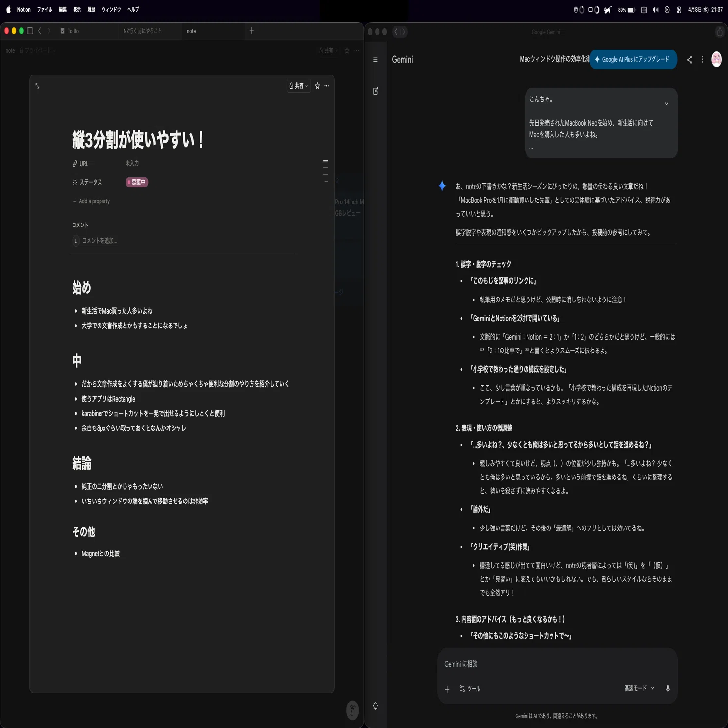Screen dimensions: 728x728
Task: Open the running cat menu bar icon
Action: (608, 10)
